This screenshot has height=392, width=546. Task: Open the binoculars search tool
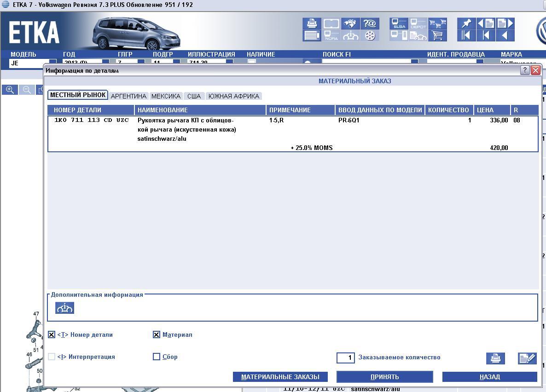click(350, 23)
